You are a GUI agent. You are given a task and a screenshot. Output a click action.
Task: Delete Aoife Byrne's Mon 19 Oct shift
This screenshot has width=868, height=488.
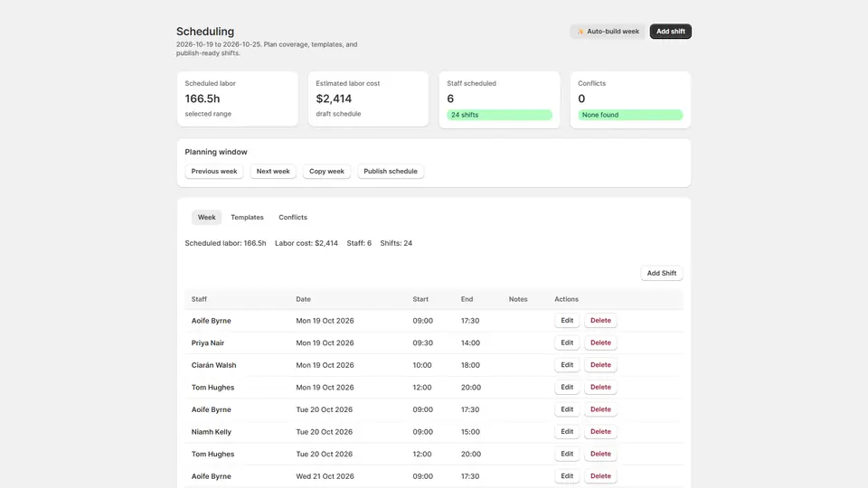point(600,320)
